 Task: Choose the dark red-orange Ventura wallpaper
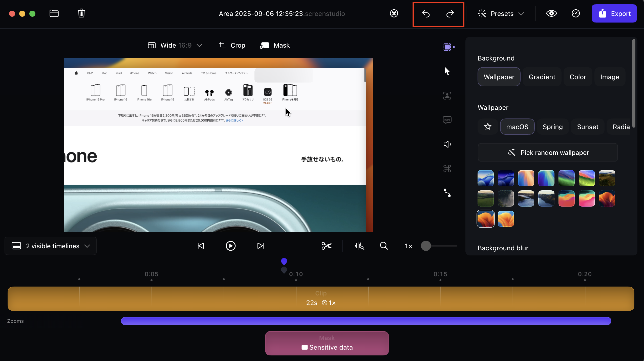607,198
